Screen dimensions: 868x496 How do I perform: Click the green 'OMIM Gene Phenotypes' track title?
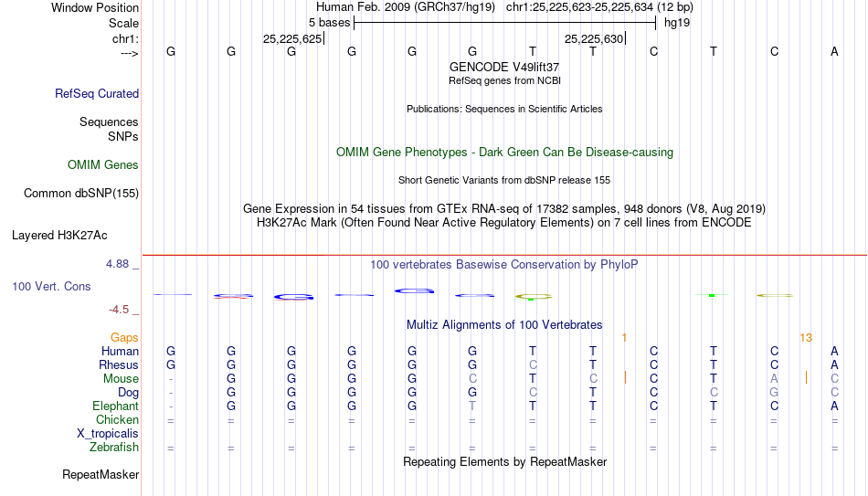click(x=505, y=153)
